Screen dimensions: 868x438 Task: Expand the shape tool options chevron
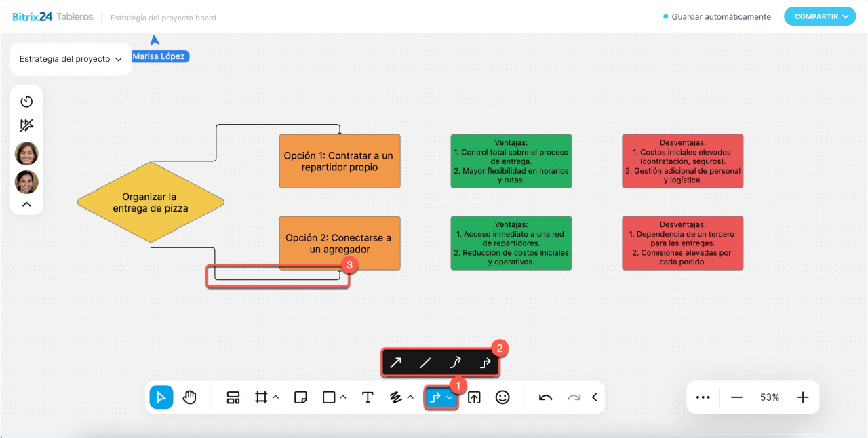click(343, 397)
